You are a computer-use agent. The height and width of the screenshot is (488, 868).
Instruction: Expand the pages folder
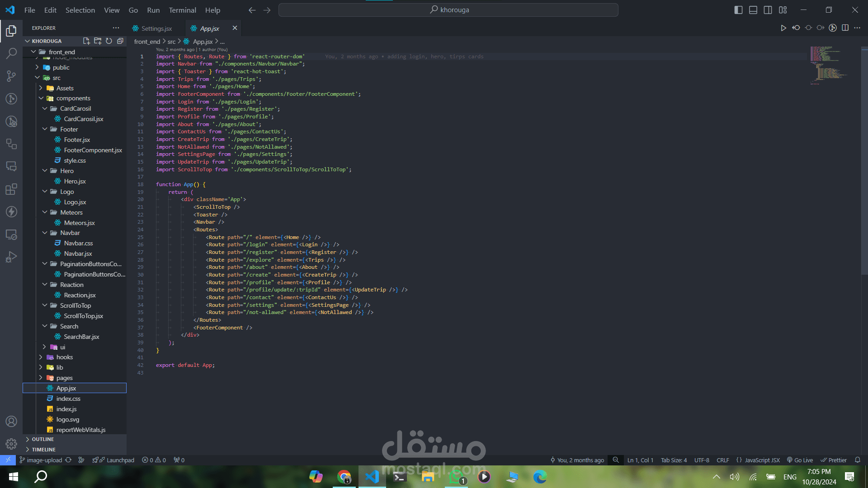pos(64,378)
